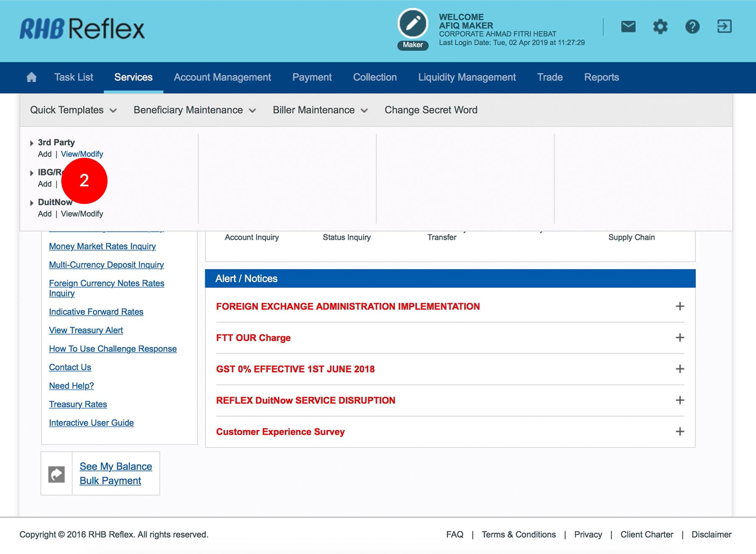Open the Quick Templates dropdown
This screenshot has height=554, width=756.
tap(73, 110)
